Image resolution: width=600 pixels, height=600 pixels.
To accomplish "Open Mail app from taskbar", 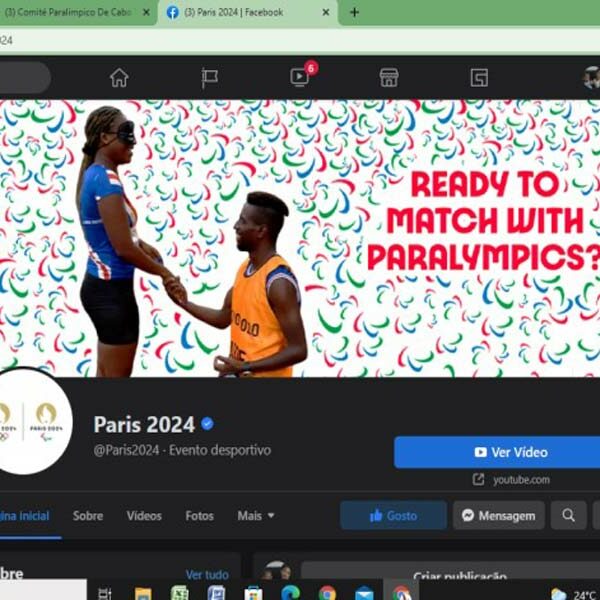I will click(364, 593).
